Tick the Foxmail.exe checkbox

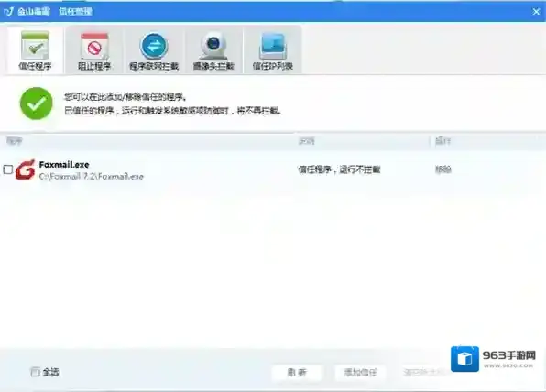(x=8, y=169)
